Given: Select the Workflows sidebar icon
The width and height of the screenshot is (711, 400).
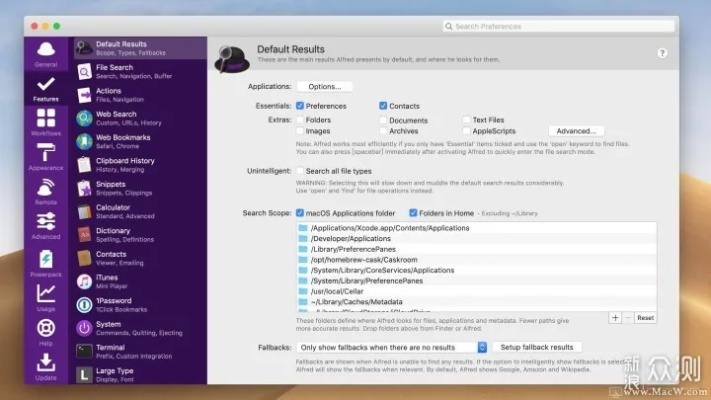Looking at the screenshot, I should [46, 124].
